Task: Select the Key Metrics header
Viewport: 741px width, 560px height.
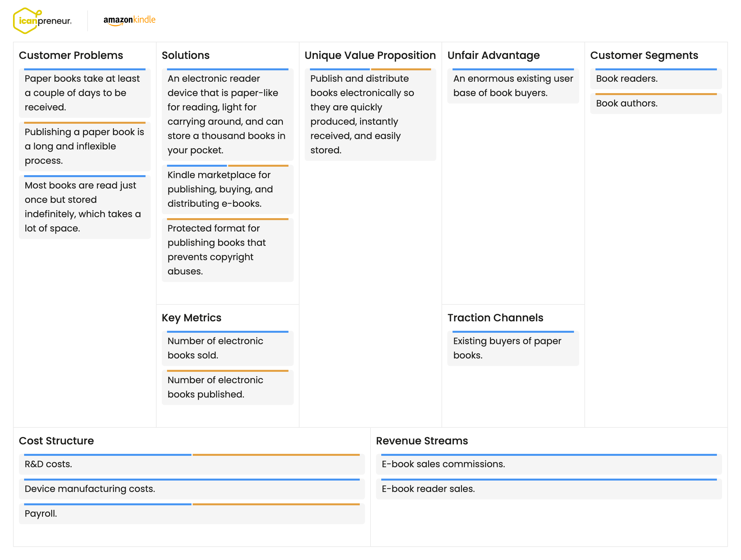Action: click(x=191, y=317)
